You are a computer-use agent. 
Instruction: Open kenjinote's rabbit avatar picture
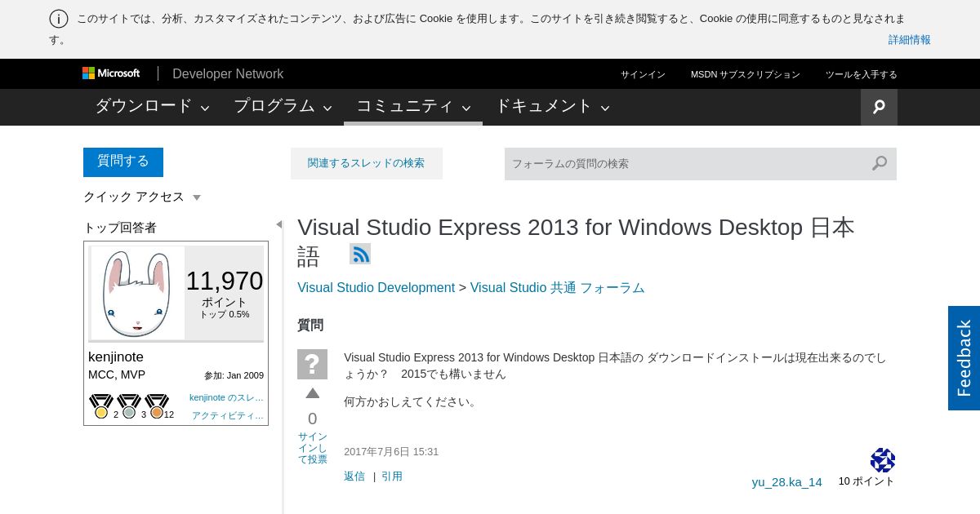(x=137, y=293)
